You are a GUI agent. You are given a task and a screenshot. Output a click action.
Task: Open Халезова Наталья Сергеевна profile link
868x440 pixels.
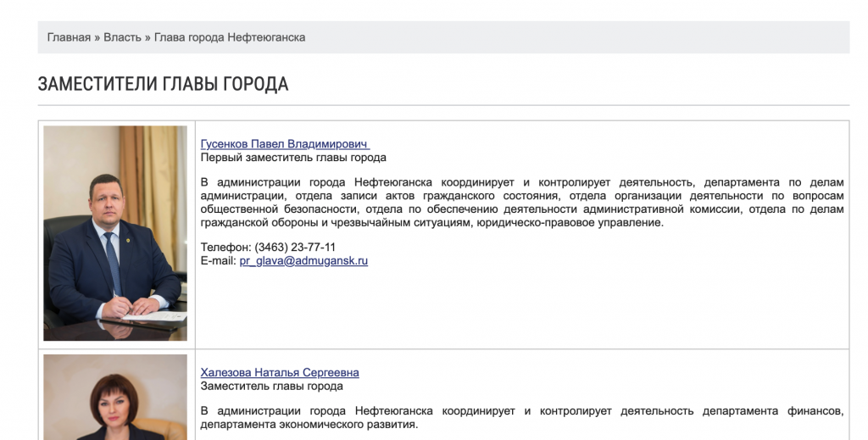[x=280, y=373]
